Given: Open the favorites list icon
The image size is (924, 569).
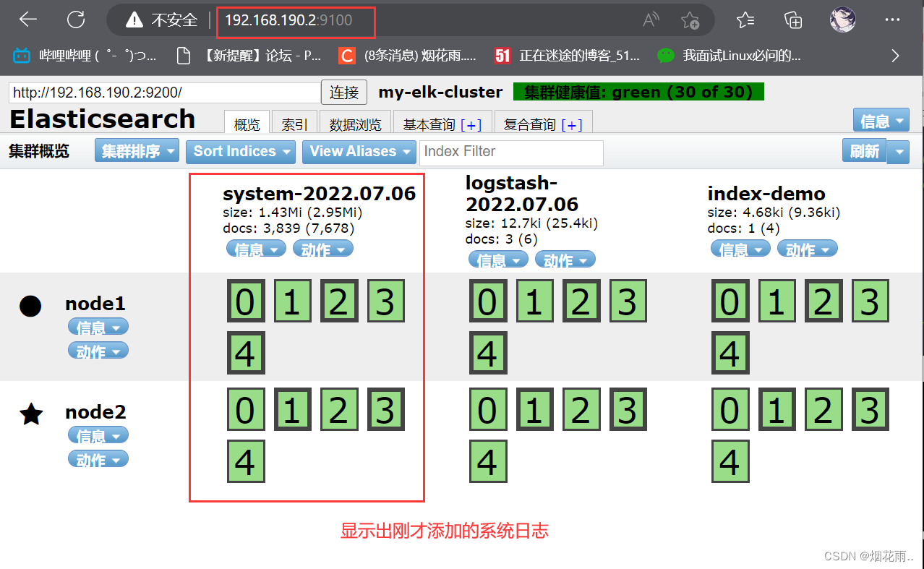Looking at the screenshot, I should coord(745,20).
